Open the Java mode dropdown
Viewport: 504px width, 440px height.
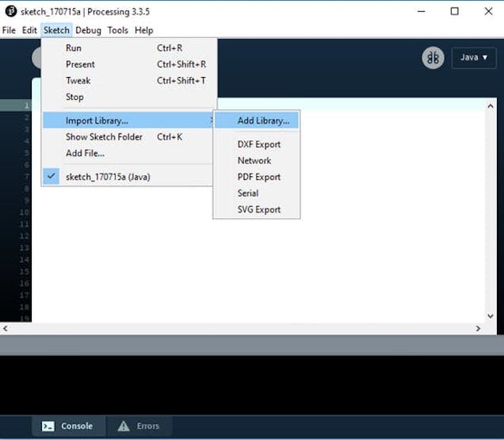coord(474,58)
